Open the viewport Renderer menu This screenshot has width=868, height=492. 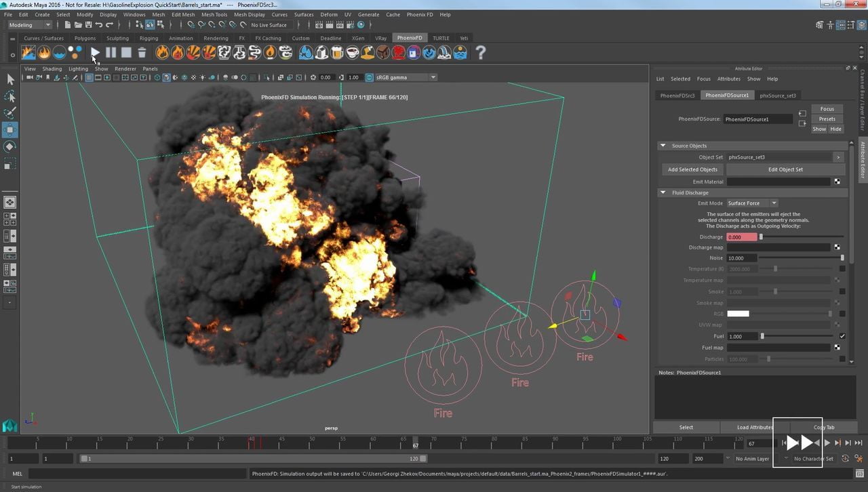point(125,68)
